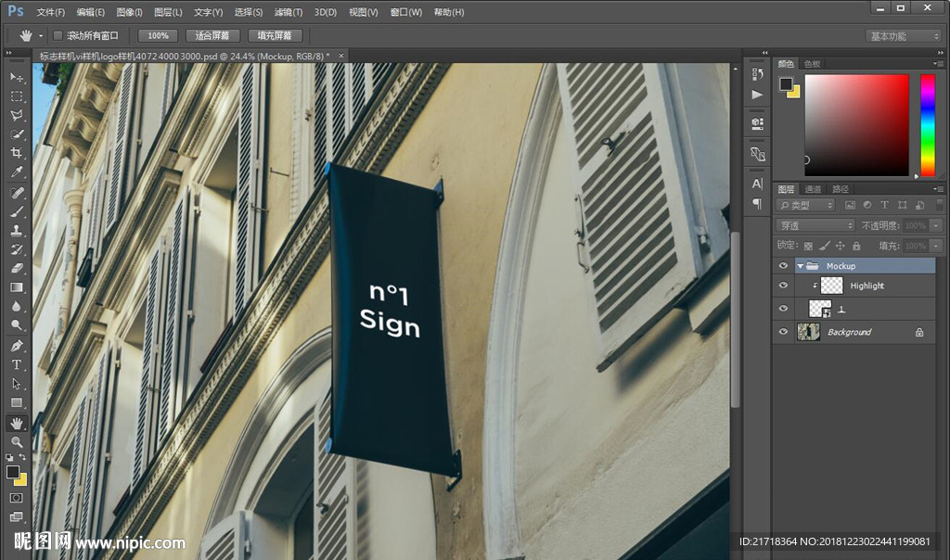Select the Crop tool in the toolbar

(17, 153)
